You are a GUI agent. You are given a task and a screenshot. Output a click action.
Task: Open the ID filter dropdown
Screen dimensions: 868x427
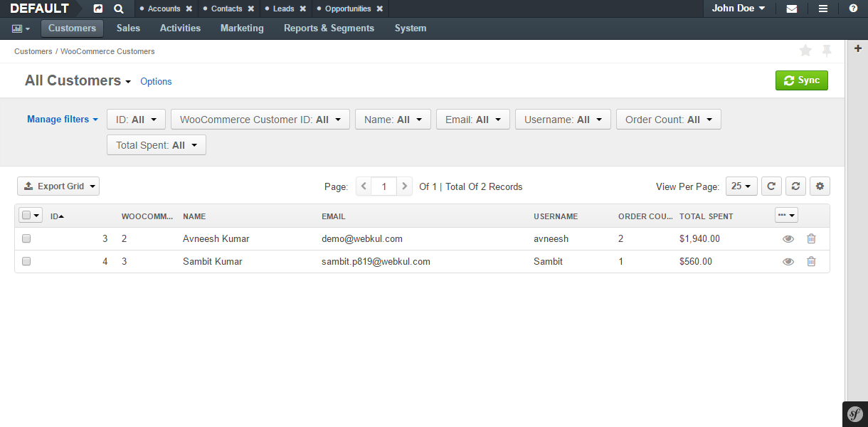pos(136,120)
